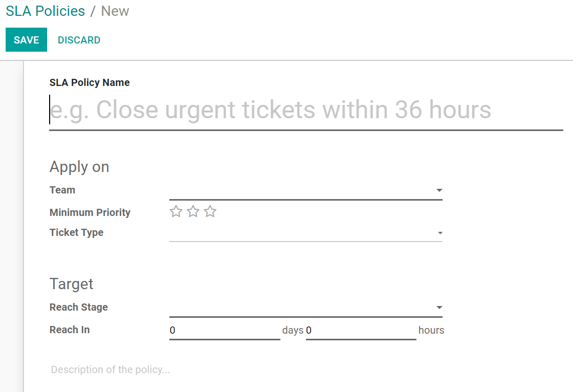Viewport: 573px width, 392px height.
Task: Click the Ticket Type label
Action: coord(76,232)
